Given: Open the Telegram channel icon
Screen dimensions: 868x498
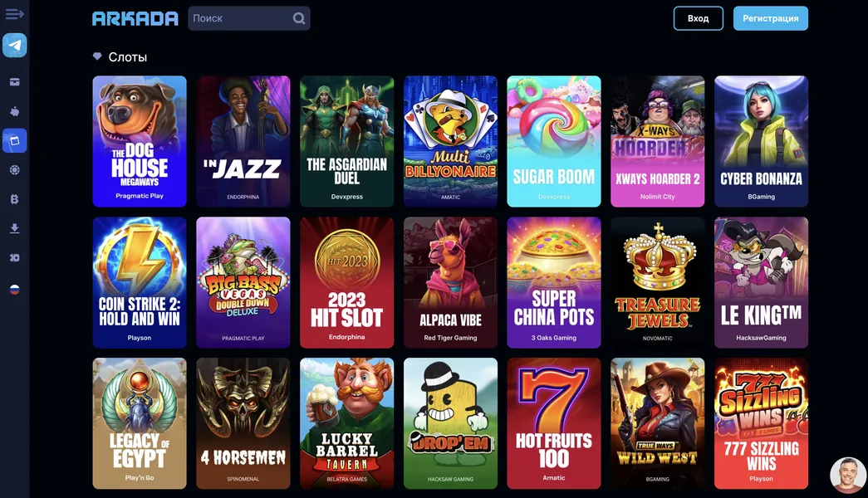Looking at the screenshot, I should pos(14,46).
